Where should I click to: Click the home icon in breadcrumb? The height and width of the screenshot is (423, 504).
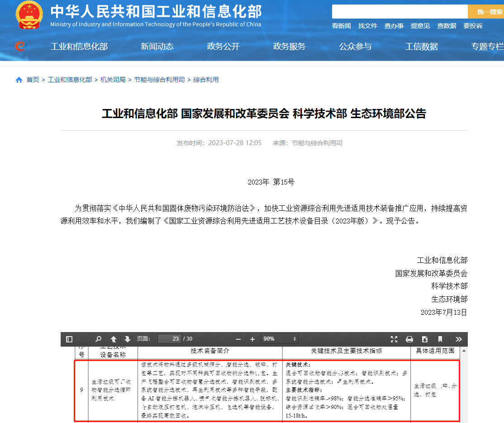(x=19, y=80)
